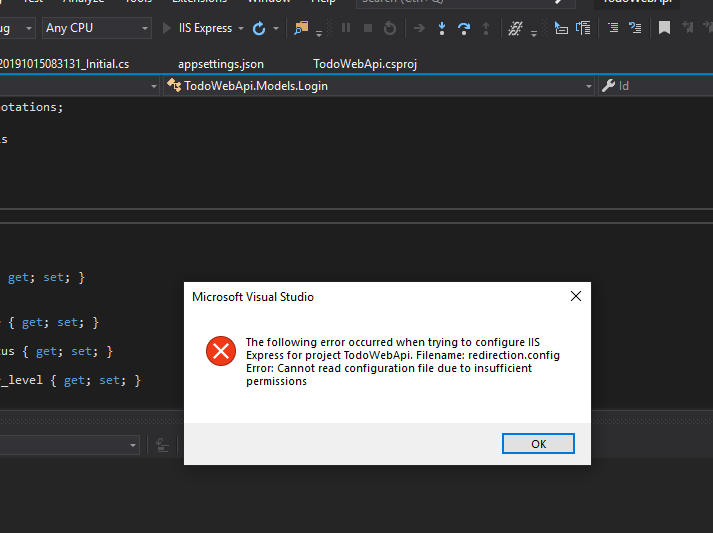
Task: Click the Uncomment selected lines icon
Action: (x=635, y=28)
